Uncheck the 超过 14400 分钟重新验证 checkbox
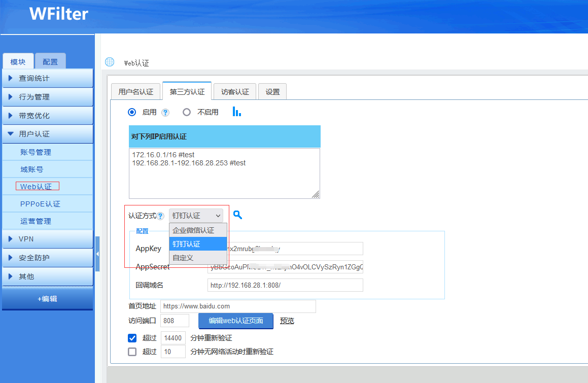This screenshot has width=588, height=383. pyautogui.click(x=132, y=338)
